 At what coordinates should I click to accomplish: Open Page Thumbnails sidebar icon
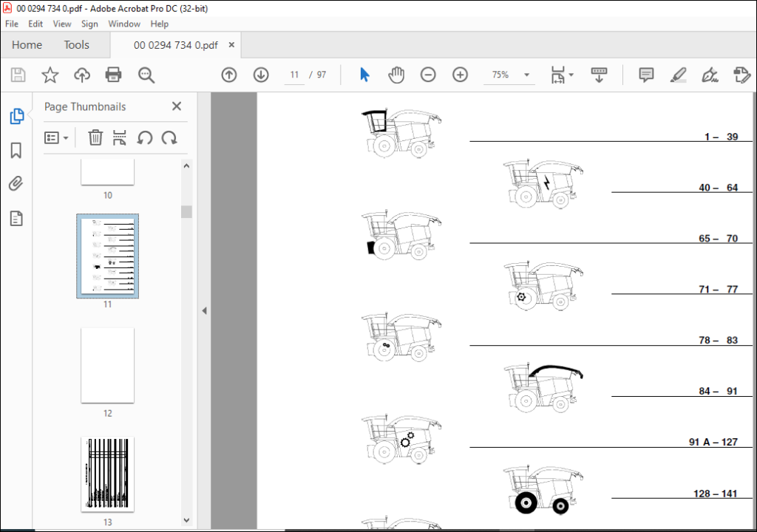(x=16, y=116)
